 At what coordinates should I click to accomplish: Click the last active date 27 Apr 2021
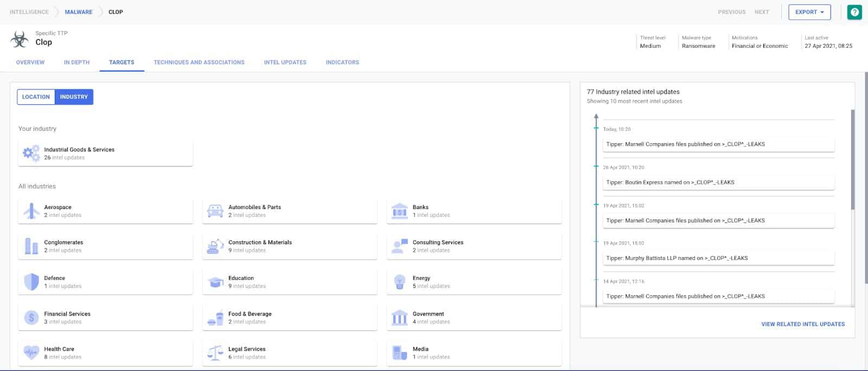pyautogui.click(x=828, y=46)
